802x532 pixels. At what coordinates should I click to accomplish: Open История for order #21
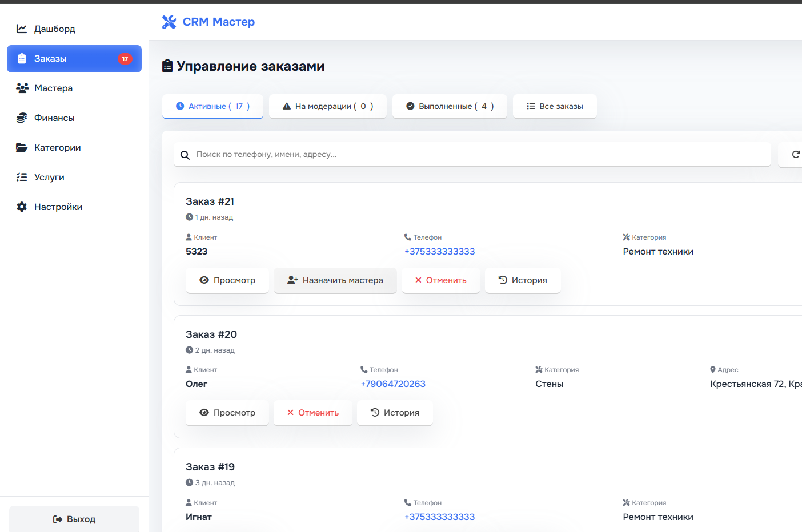click(x=523, y=280)
